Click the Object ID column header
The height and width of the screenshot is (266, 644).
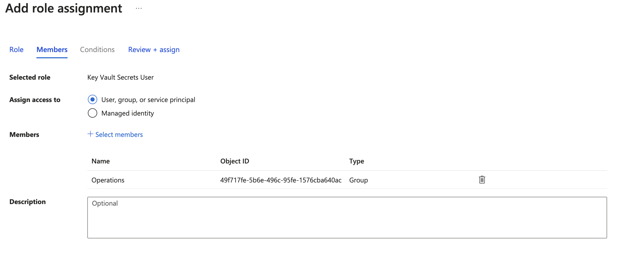pyautogui.click(x=234, y=161)
